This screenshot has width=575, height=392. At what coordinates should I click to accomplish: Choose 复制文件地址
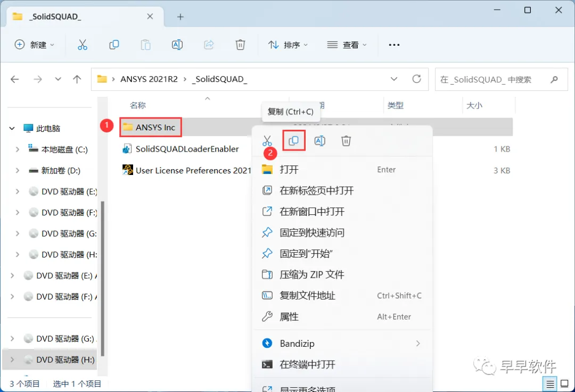tap(342, 296)
